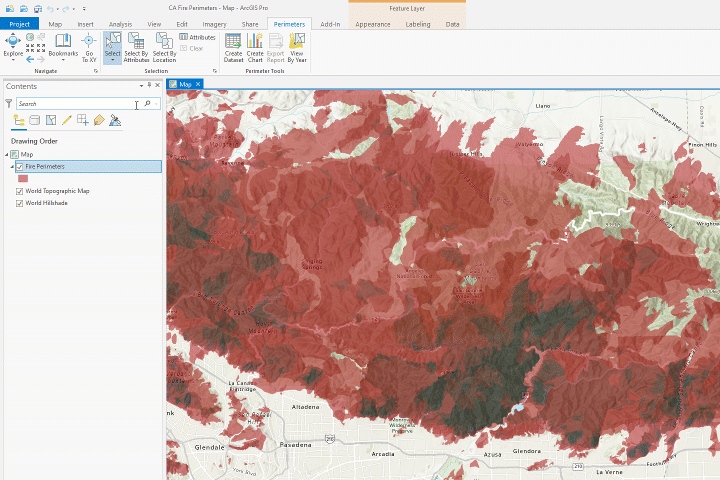The height and width of the screenshot is (480, 720).
Task: Switch Contents to List By Perspective Imagery
Action: click(115, 120)
